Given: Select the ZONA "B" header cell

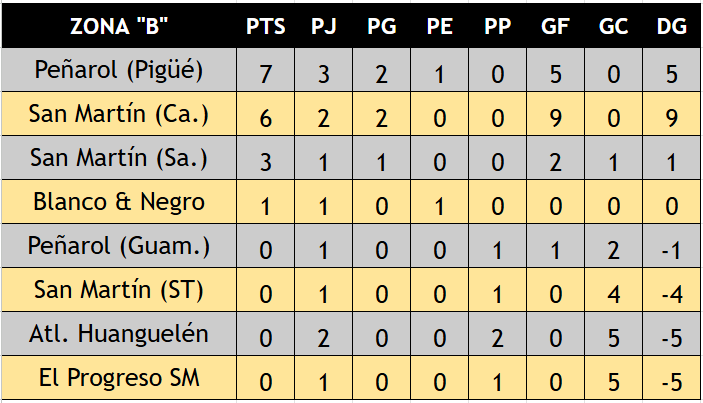Looking at the screenshot, I should coord(119,26).
